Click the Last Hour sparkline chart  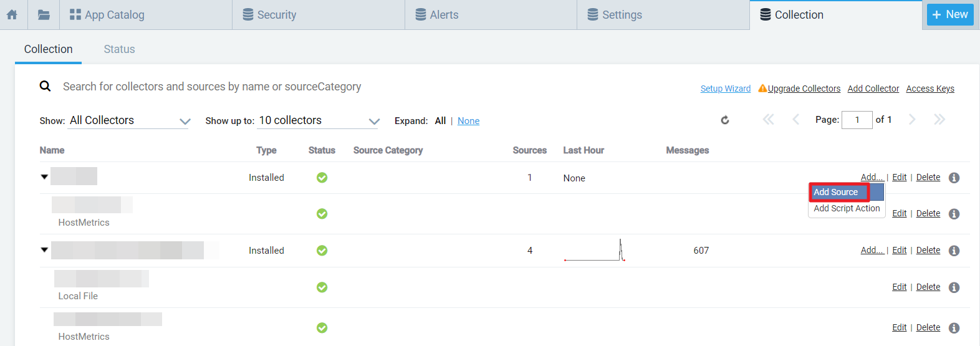[595, 251]
